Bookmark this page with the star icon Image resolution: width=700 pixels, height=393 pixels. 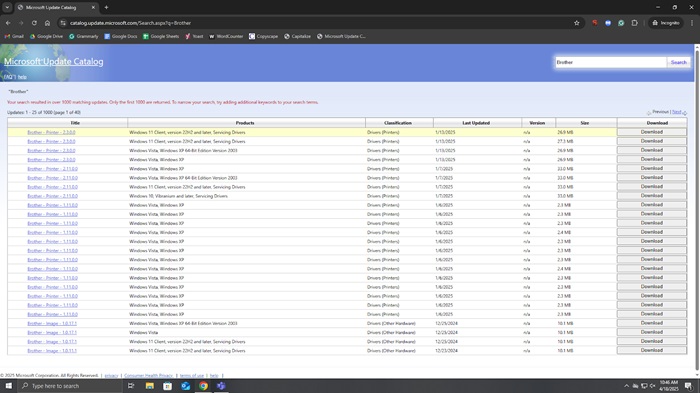(x=576, y=23)
